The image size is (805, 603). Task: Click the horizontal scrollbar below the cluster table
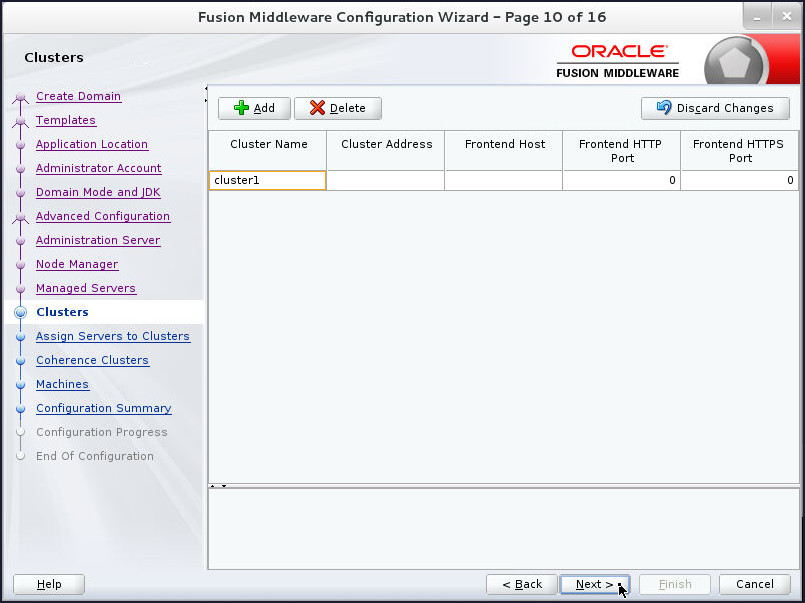pyautogui.click(x=500, y=485)
